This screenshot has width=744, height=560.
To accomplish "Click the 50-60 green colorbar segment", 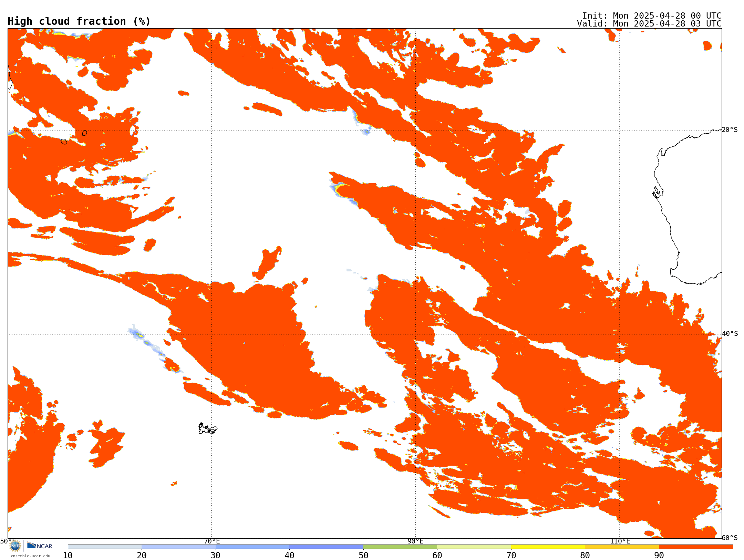I will coord(400,547).
